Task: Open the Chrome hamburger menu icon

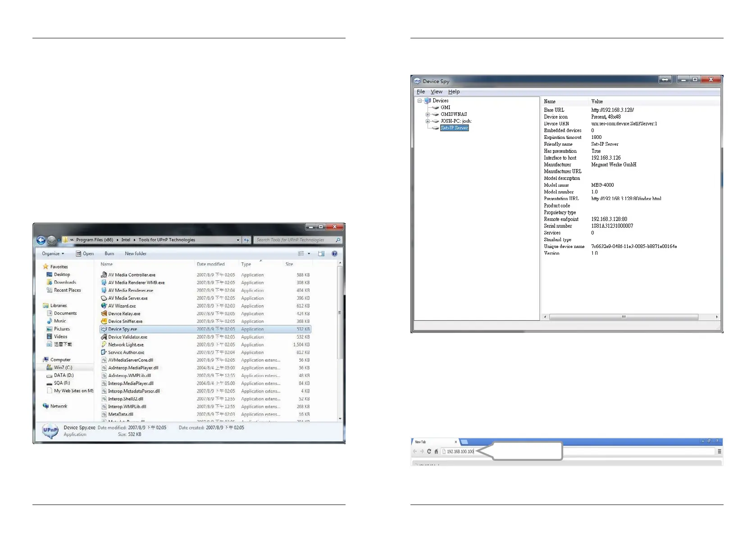Action: pyautogui.click(x=720, y=451)
